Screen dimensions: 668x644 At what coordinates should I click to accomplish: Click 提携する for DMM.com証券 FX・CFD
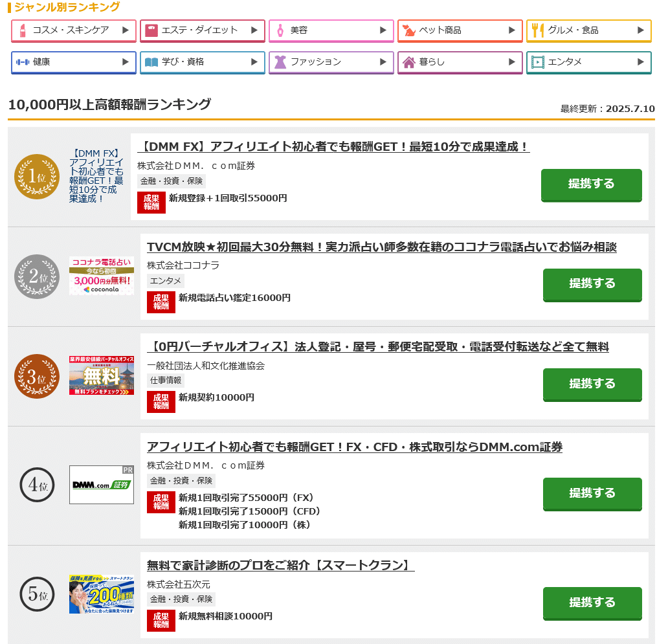[x=592, y=494]
